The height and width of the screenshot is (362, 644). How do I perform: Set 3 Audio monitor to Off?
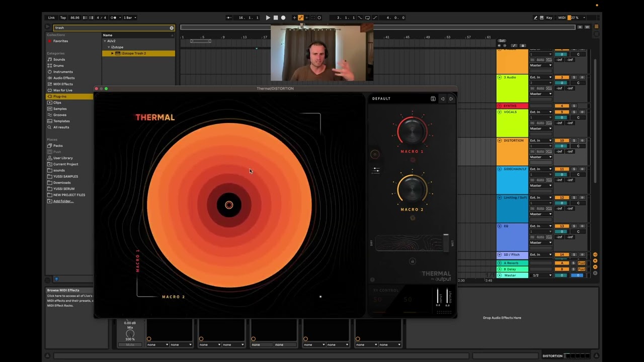tap(549, 88)
